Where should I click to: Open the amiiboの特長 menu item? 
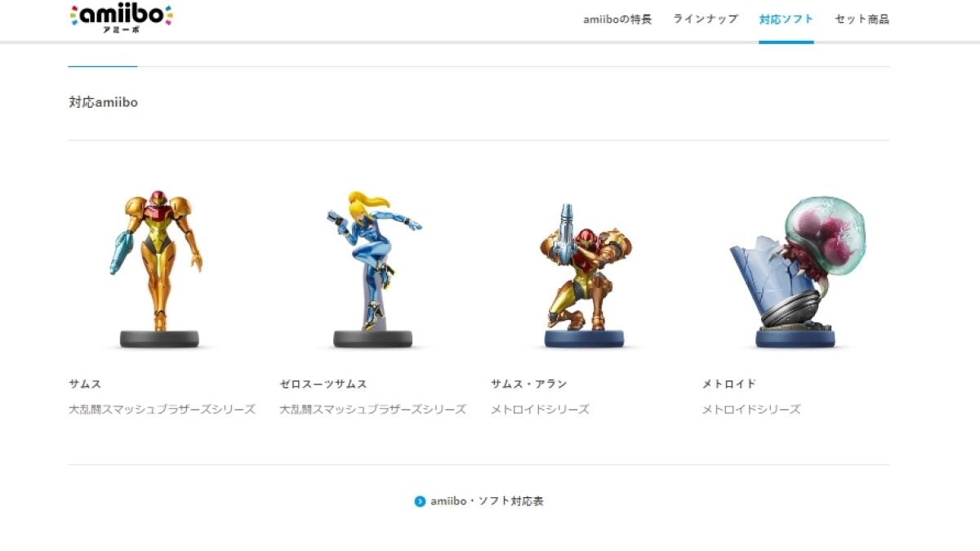617,19
